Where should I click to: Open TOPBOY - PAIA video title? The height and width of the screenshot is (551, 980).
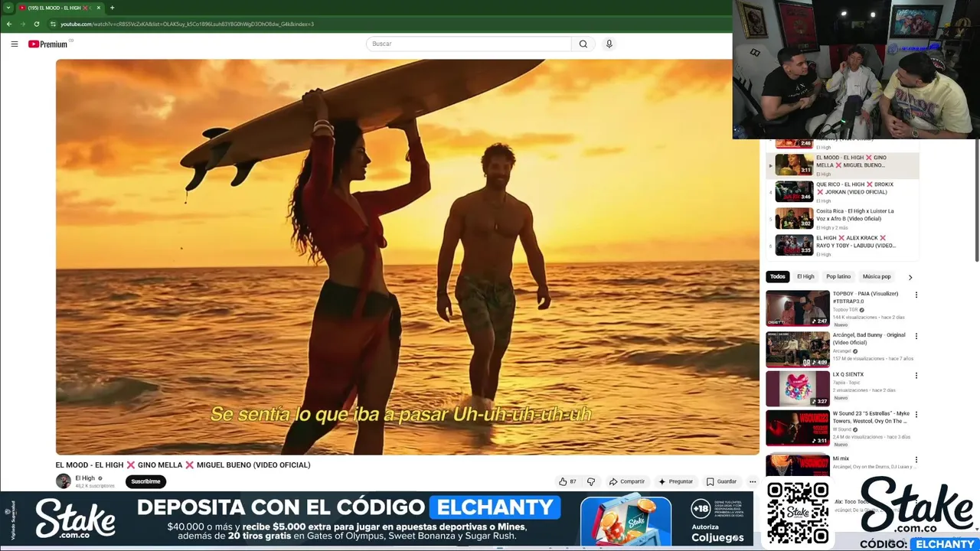coord(865,297)
